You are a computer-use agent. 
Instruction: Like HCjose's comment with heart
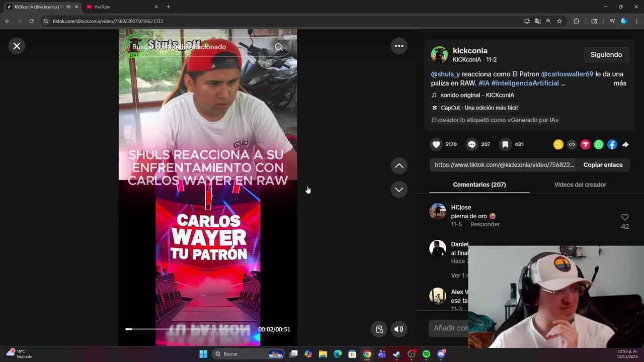(x=625, y=217)
